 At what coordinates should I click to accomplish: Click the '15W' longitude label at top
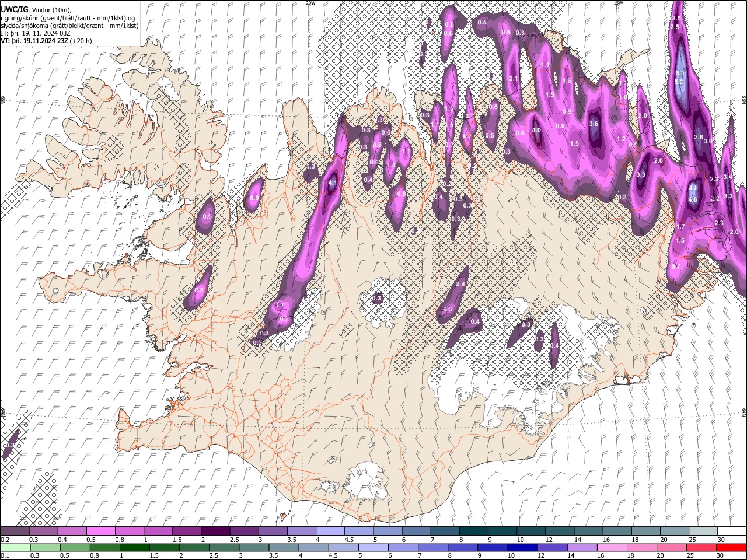tap(618, 3)
